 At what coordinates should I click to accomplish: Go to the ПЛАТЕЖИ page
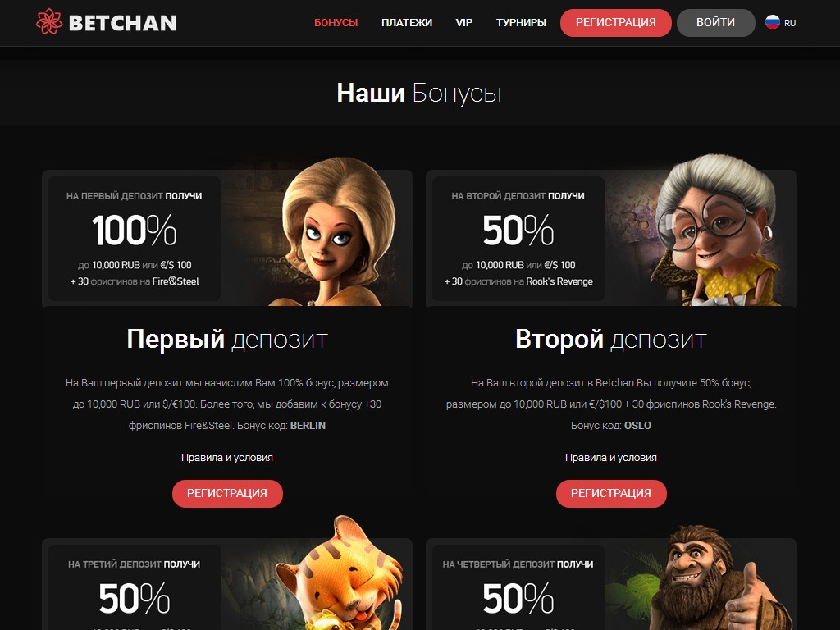point(407,22)
